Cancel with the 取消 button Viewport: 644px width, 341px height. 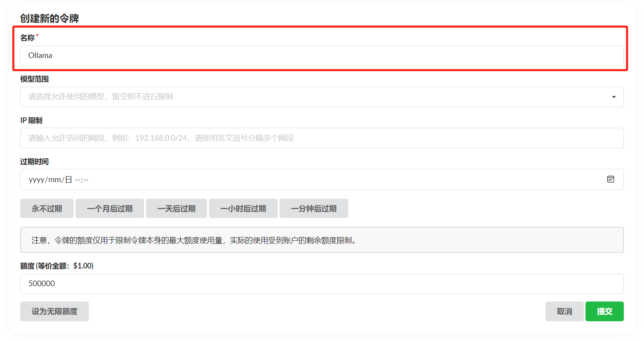coord(564,312)
